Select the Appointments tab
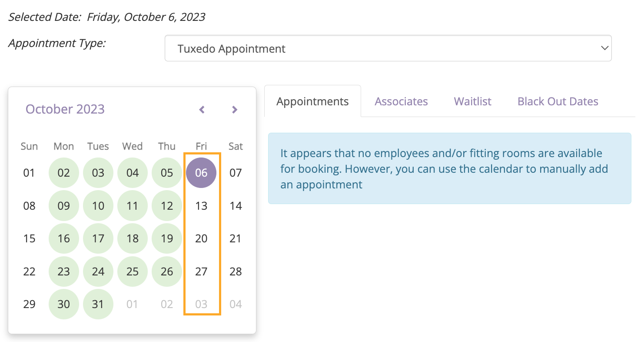Screen dimensions: 644x342 (x=312, y=101)
